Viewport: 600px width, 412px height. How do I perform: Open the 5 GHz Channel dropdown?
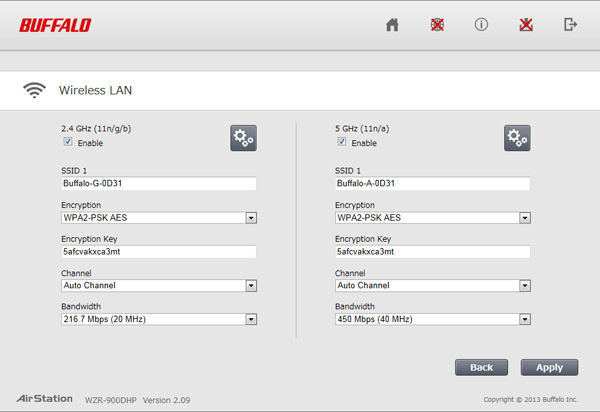click(x=432, y=285)
